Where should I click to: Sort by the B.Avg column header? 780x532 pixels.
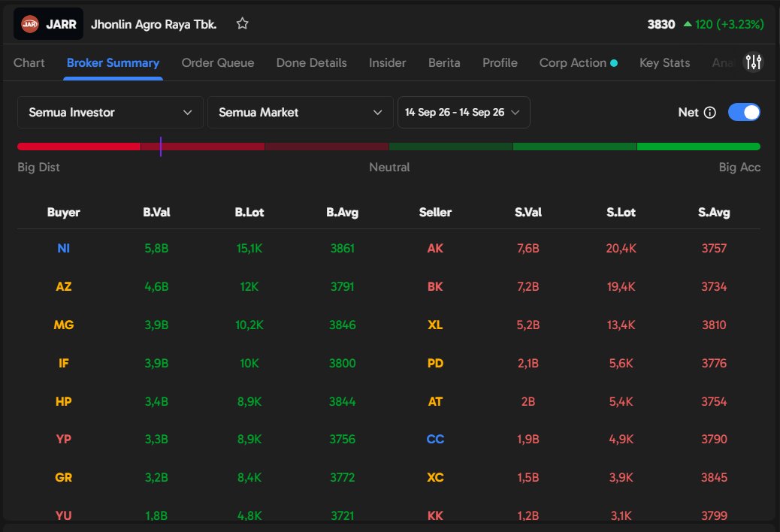click(x=342, y=213)
